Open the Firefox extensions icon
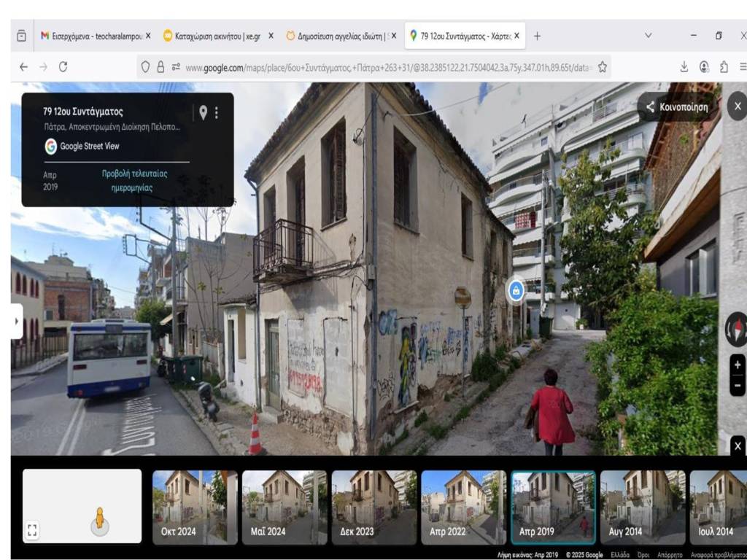 tap(724, 67)
